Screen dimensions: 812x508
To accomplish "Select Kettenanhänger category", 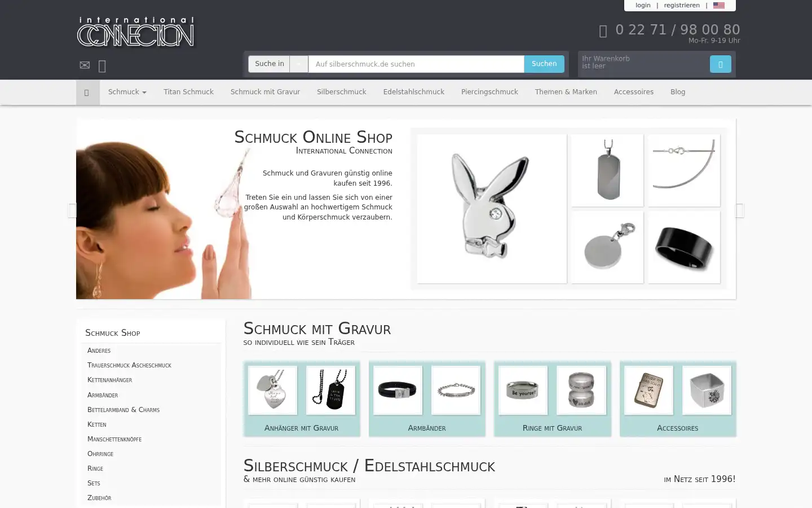I will pyautogui.click(x=110, y=380).
